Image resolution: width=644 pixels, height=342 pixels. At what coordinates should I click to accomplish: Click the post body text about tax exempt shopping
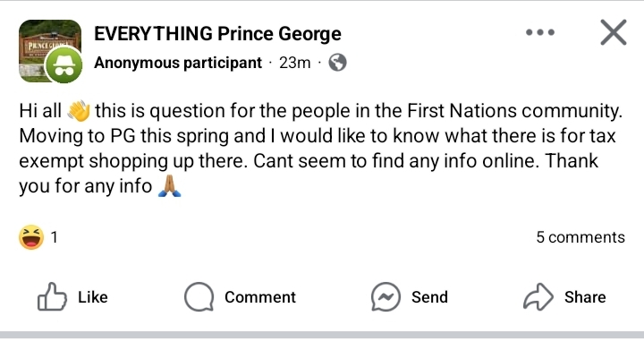click(320, 149)
